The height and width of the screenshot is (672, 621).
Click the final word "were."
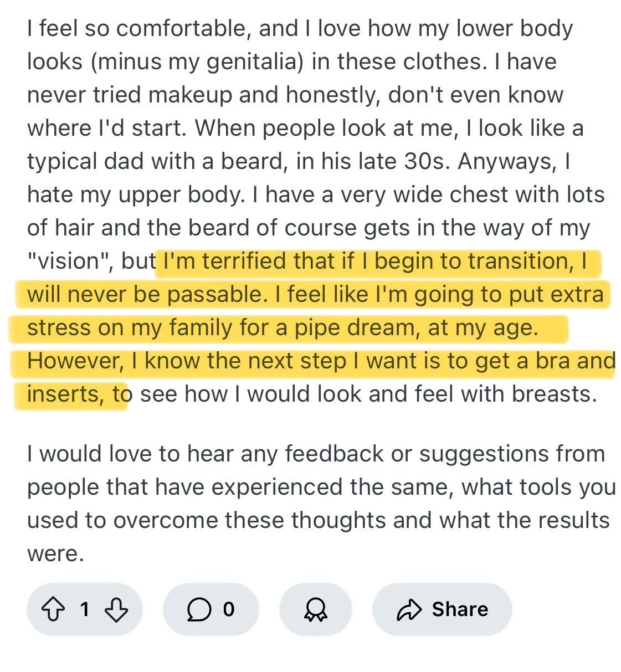click(x=55, y=554)
